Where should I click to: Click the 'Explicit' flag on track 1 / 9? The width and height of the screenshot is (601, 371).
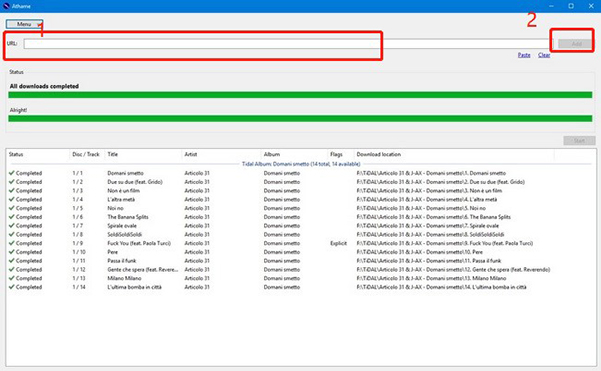338,243
